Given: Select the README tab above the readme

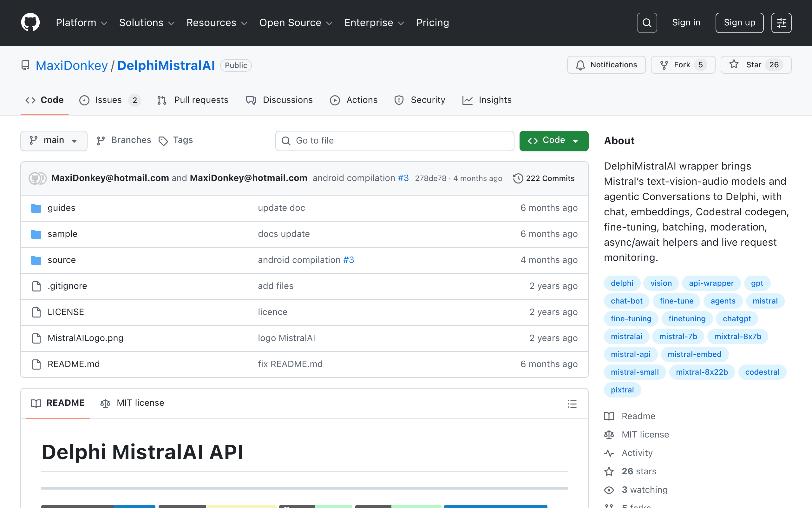Looking at the screenshot, I should [x=58, y=403].
